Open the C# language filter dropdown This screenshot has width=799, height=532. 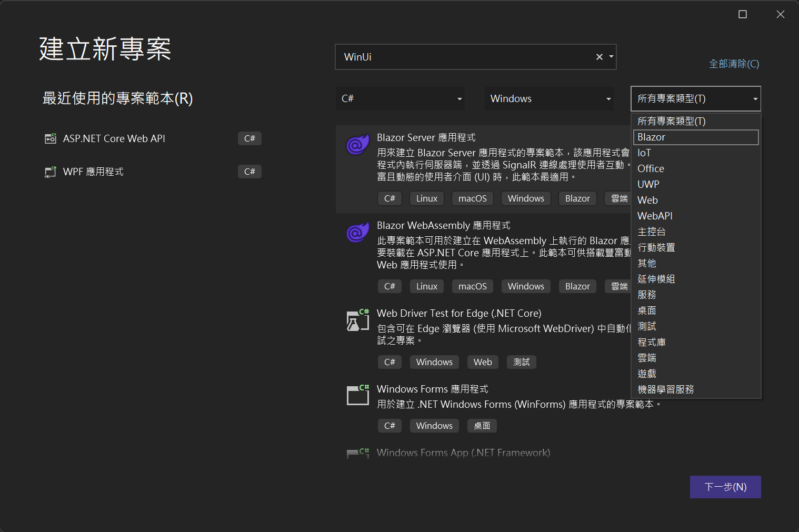click(x=400, y=98)
